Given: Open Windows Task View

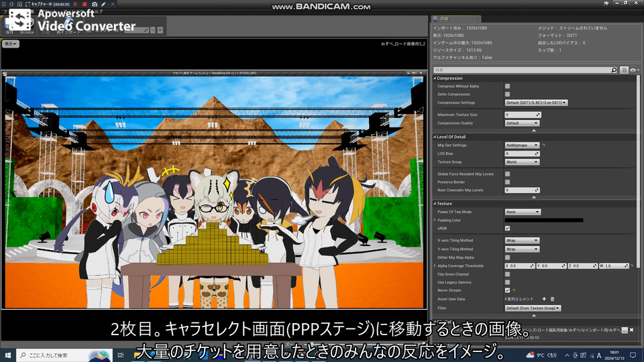Looking at the screenshot, I should 120,355.
